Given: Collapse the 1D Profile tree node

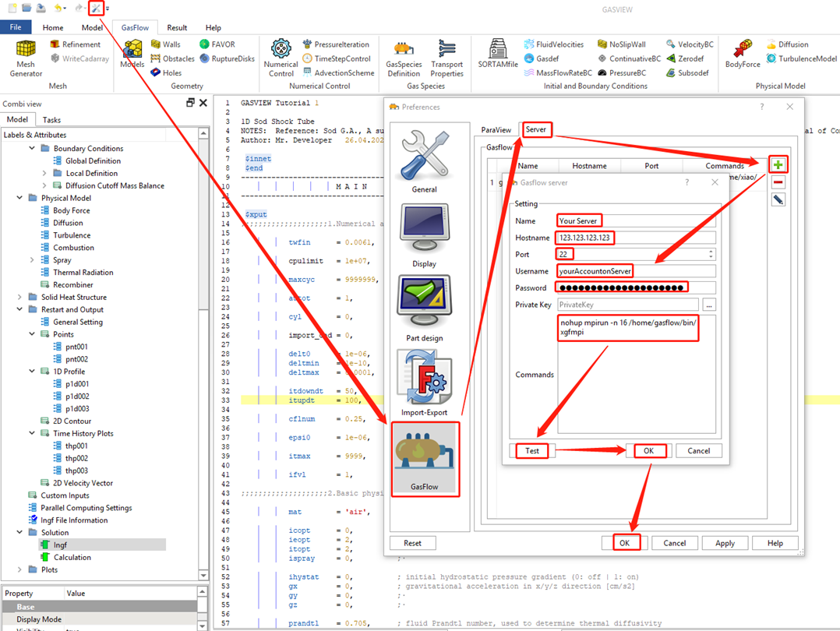Looking at the screenshot, I should tap(32, 372).
